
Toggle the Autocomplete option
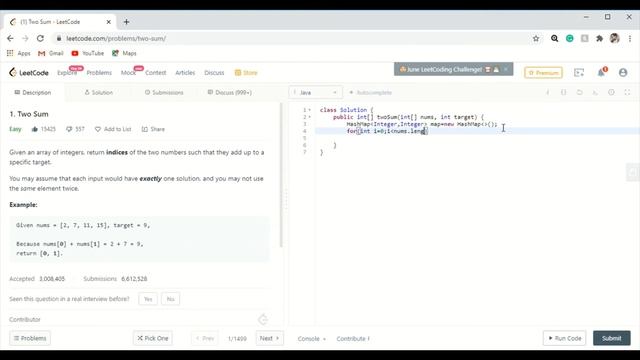tap(370, 93)
